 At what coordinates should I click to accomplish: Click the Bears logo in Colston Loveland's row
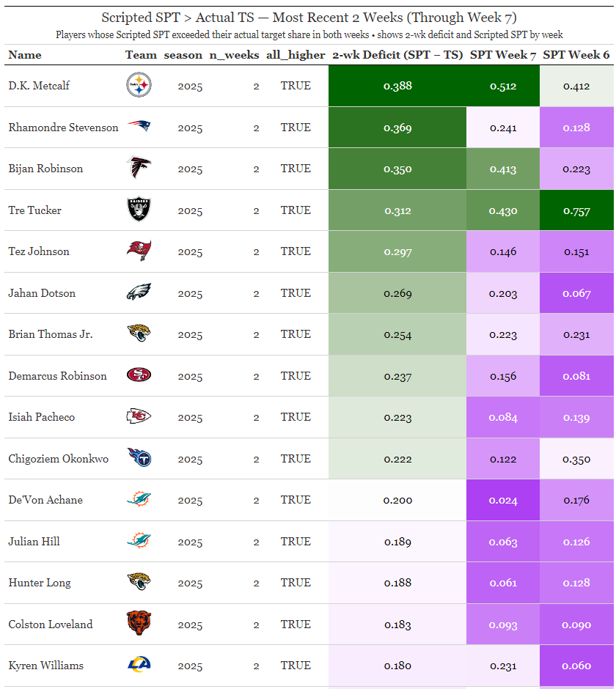pyautogui.click(x=139, y=624)
